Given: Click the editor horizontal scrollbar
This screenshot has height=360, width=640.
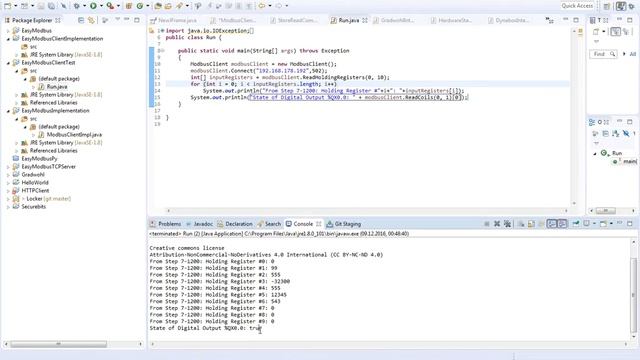Looking at the screenshot, I should click(x=367, y=211).
